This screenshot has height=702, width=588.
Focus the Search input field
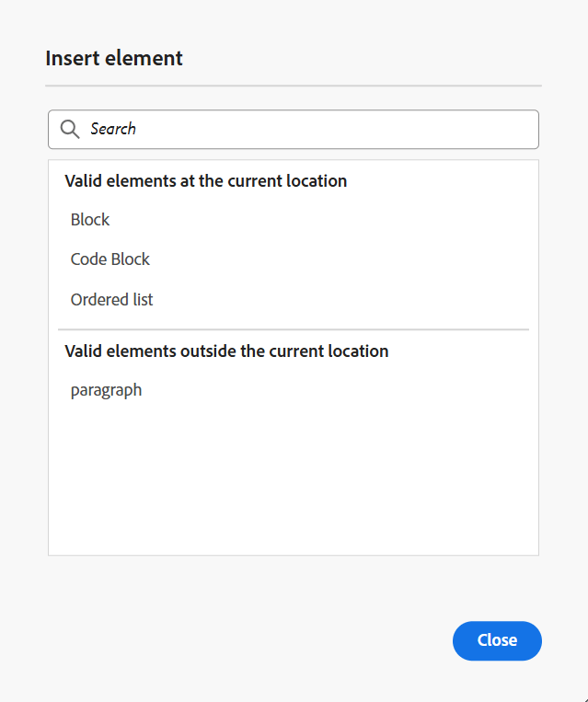click(304, 130)
